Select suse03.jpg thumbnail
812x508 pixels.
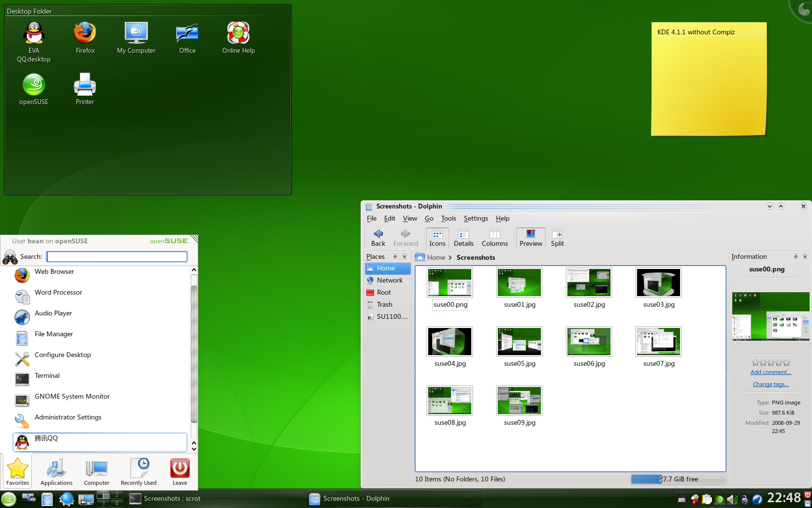tap(659, 283)
